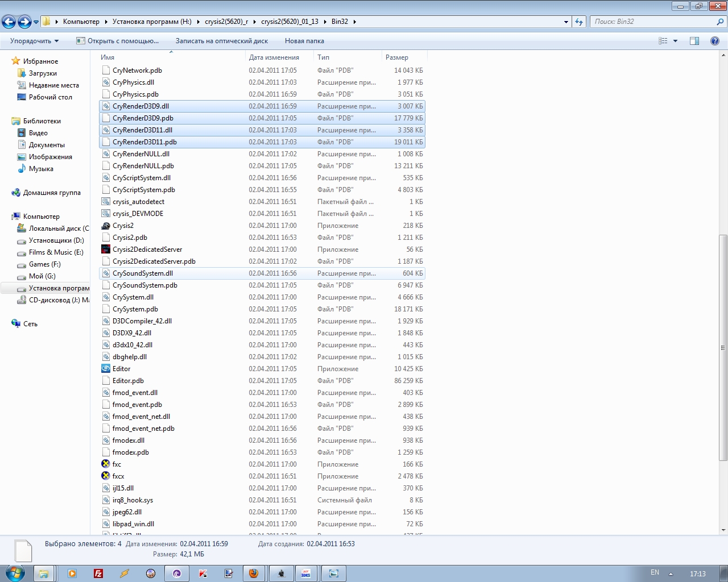Open the Музыка library
This screenshot has height=582, width=728.
[41, 169]
